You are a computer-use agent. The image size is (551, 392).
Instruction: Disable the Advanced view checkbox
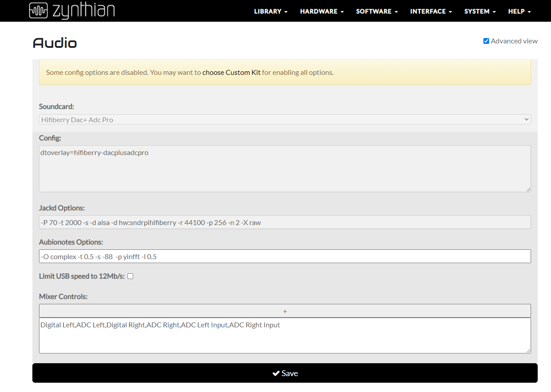[486, 41]
